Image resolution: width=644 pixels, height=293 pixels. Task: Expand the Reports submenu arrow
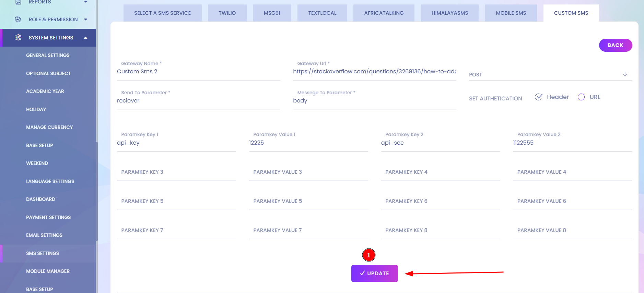[x=85, y=2]
